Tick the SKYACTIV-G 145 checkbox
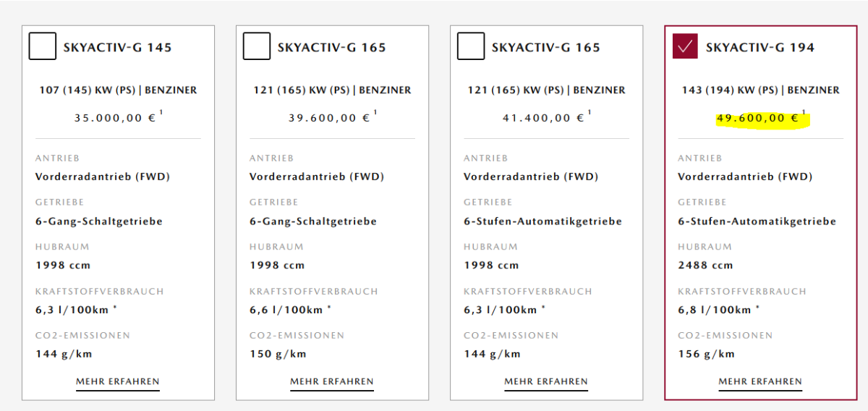Image resolution: width=868 pixels, height=411 pixels. click(x=42, y=46)
